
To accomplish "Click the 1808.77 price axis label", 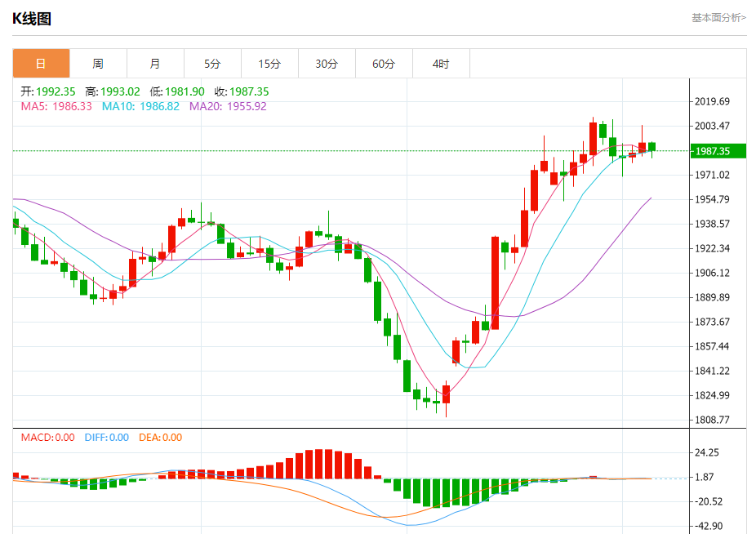I will coord(712,420).
